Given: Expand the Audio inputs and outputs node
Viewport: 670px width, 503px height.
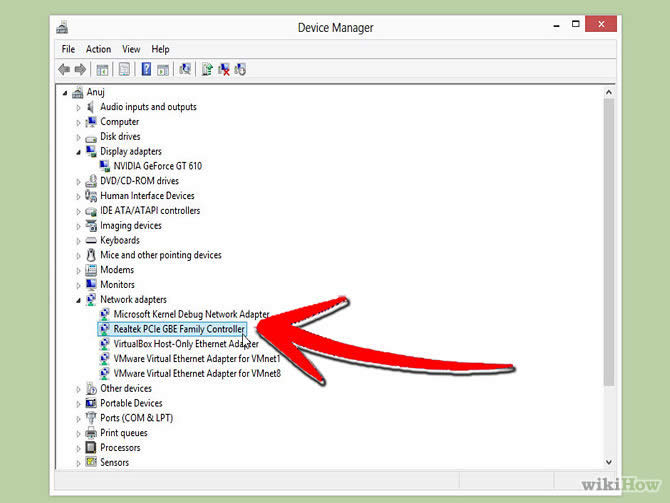Looking at the screenshot, I should [x=79, y=107].
